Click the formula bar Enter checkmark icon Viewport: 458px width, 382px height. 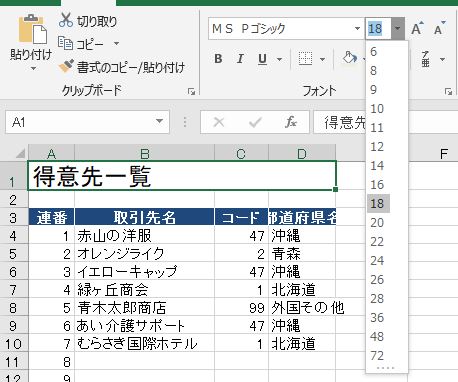coord(255,122)
